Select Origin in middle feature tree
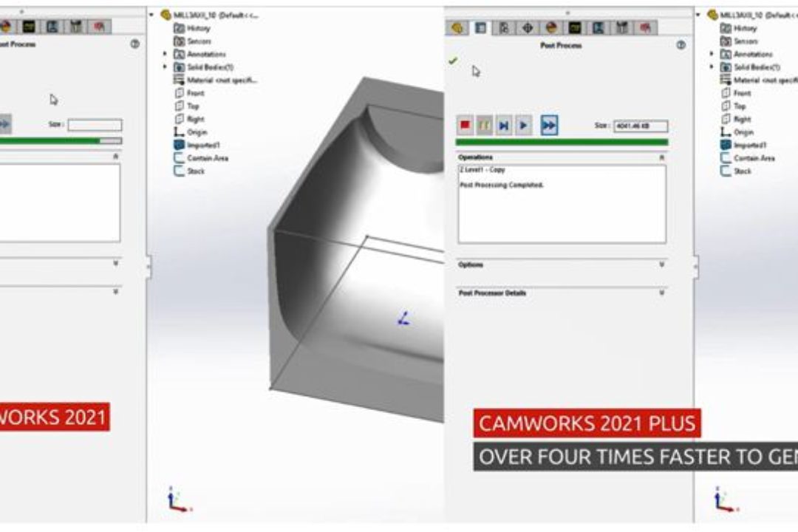Screen dimensions: 798x532 [x=191, y=132]
